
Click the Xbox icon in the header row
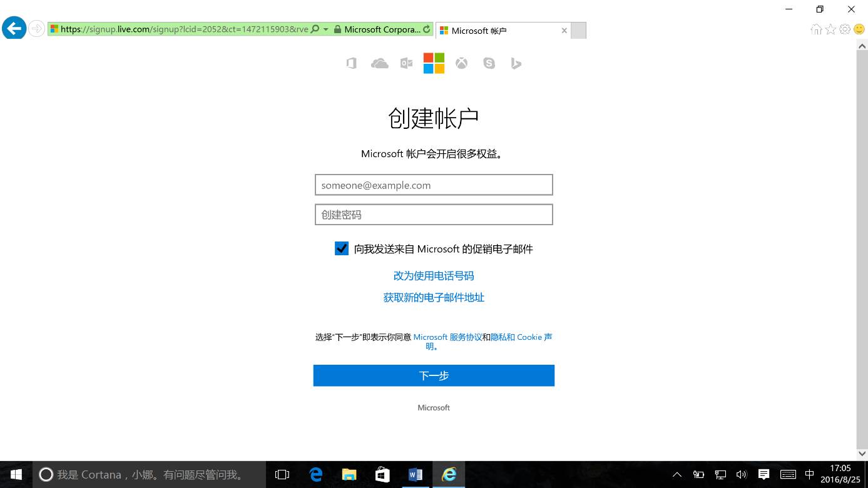pos(461,63)
